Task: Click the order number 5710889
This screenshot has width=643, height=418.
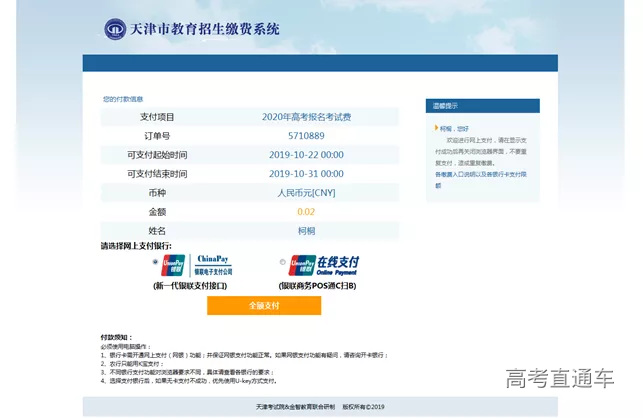Action: tap(306, 136)
